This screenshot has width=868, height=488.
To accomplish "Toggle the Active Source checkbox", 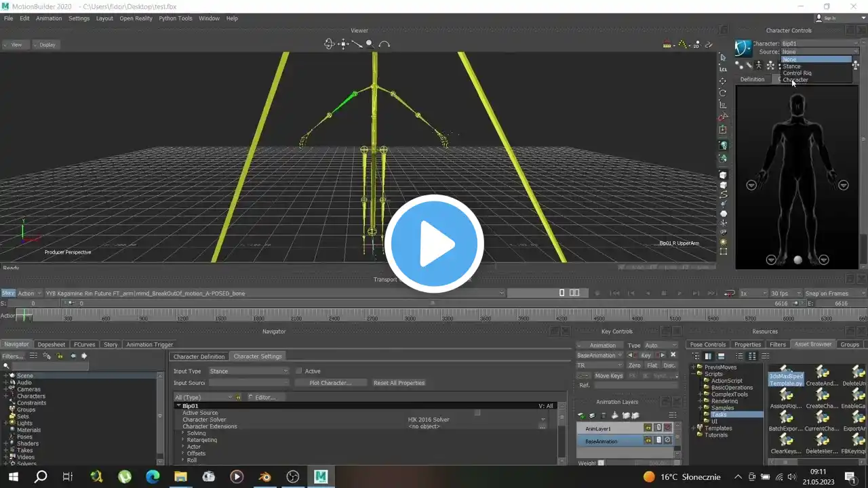I will point(477,413).
